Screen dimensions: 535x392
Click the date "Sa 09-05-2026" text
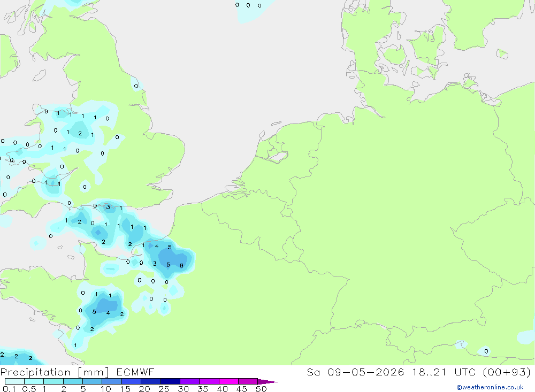355,372
